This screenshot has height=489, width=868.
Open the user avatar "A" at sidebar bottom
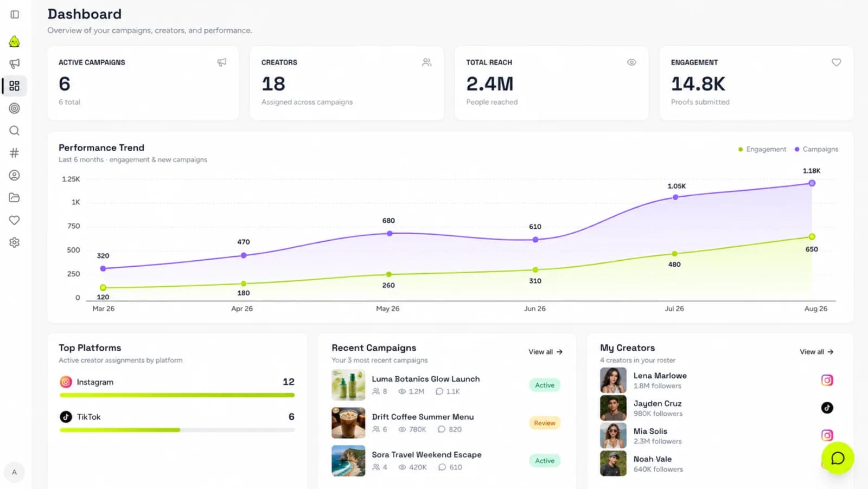point(15,472)
